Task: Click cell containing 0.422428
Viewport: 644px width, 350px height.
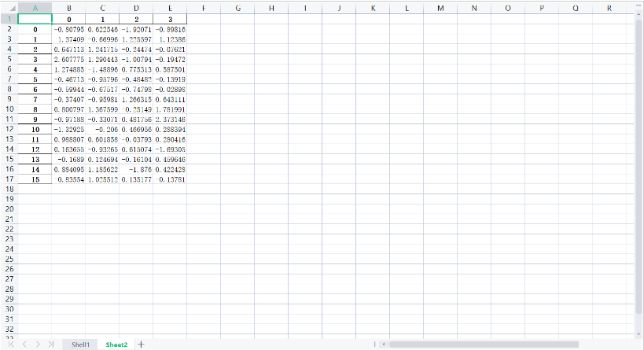Action: 170,169
